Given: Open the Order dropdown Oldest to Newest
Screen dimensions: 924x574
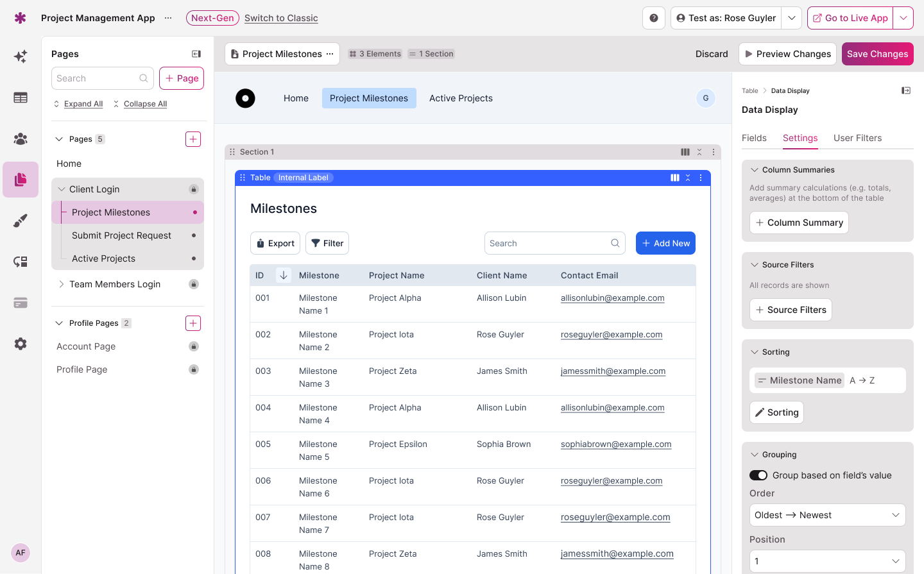Looking at the screenshot, I should pos(827,515).
